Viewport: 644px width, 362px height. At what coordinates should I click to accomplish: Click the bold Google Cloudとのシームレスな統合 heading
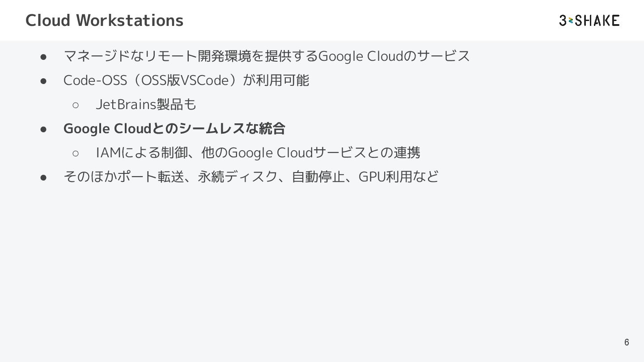pyautogui.click(x=174, y=129)
